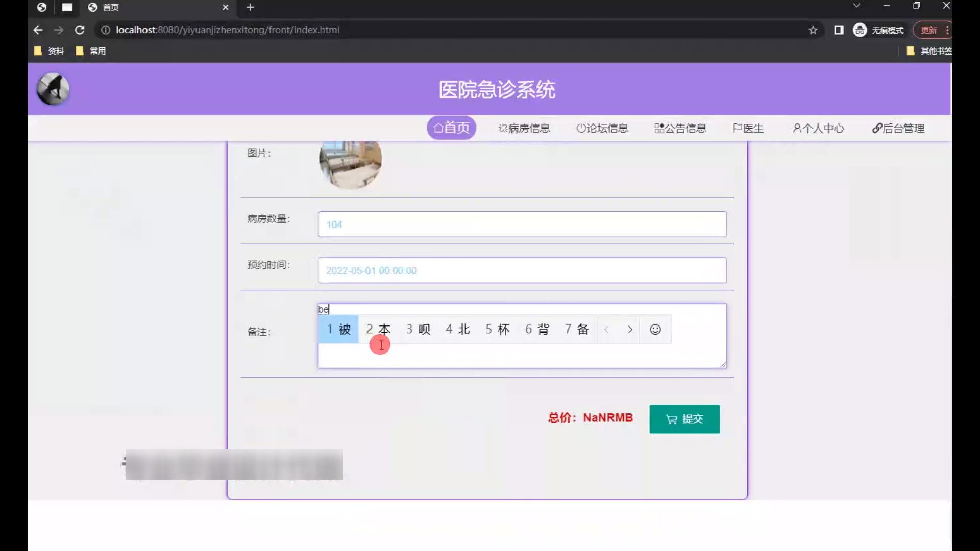Open emoji picker in IME bar

[x=655, y=330]
